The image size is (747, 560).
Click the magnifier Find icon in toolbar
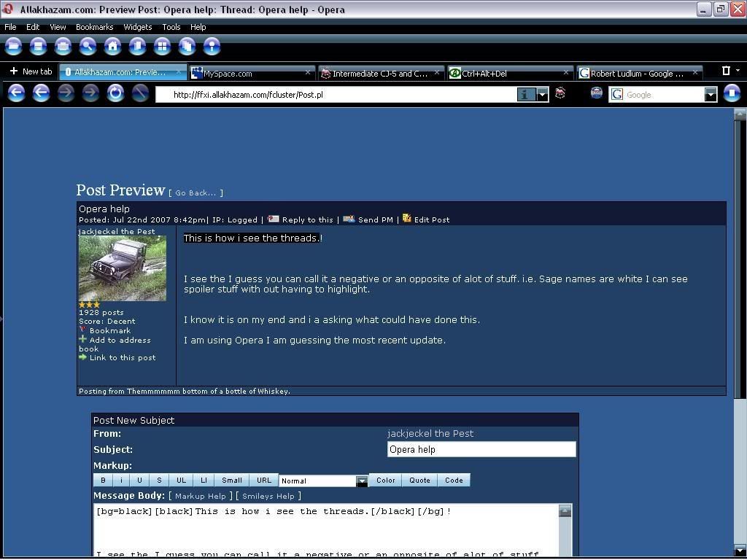[x=88, y=47]
